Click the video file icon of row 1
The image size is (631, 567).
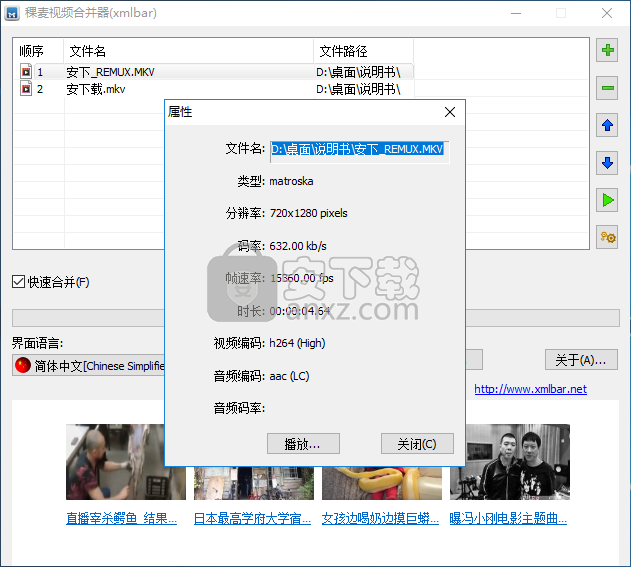click(26, 72)
